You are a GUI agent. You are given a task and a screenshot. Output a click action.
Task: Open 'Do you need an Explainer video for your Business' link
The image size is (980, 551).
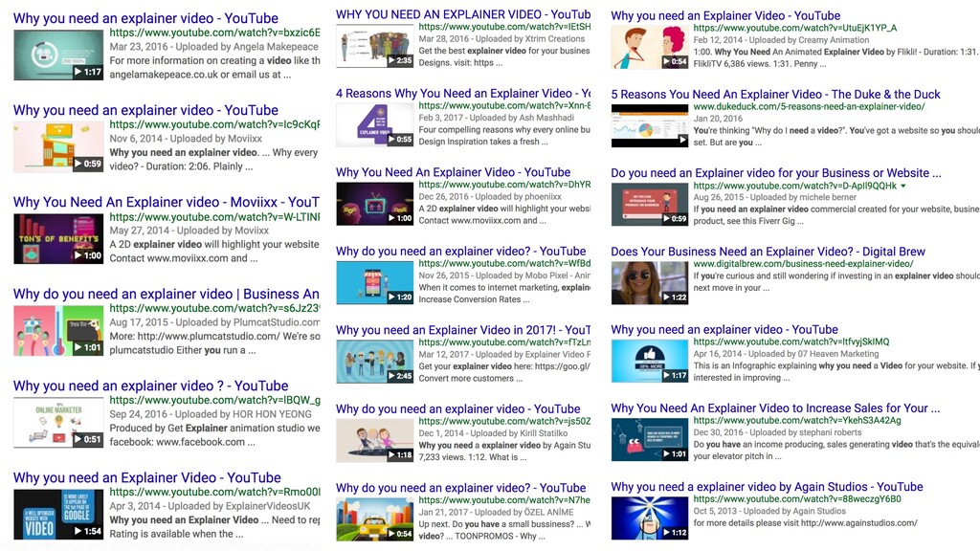coord(776,173)
